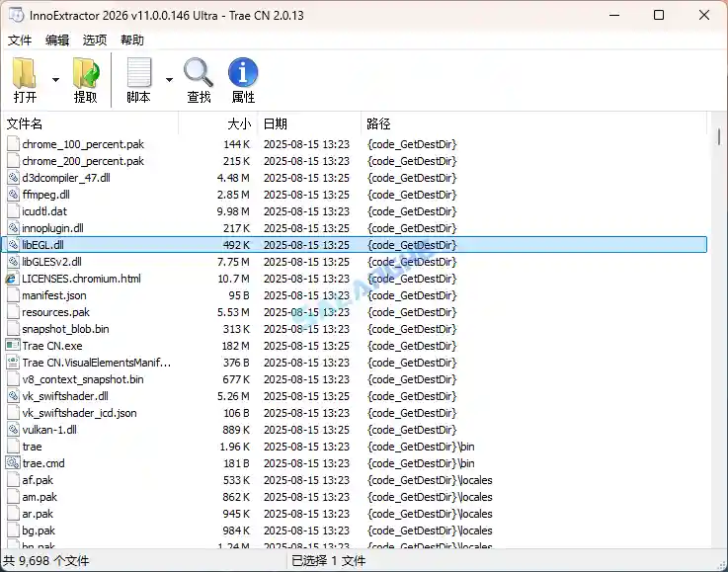Select the Trae CN.exe application icon
This screenshot has height=572, width=728.
[x=13, y=346]
